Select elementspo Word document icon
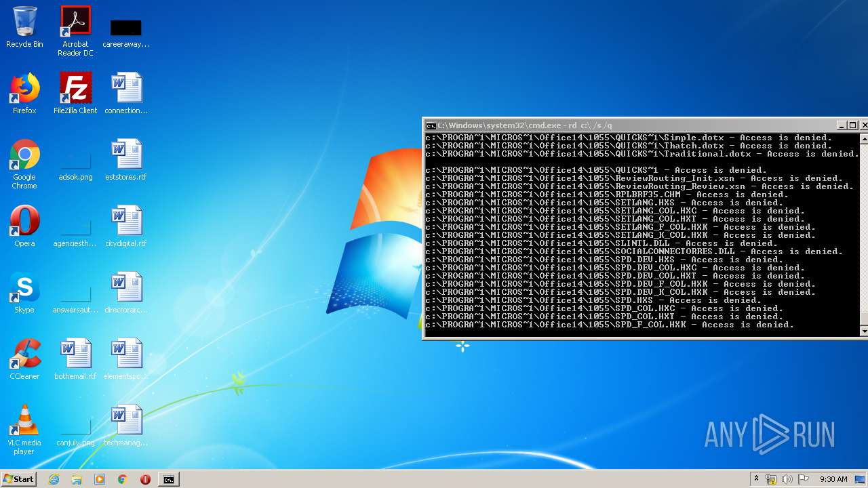The image size is (868, 488). tap(126, 359)
